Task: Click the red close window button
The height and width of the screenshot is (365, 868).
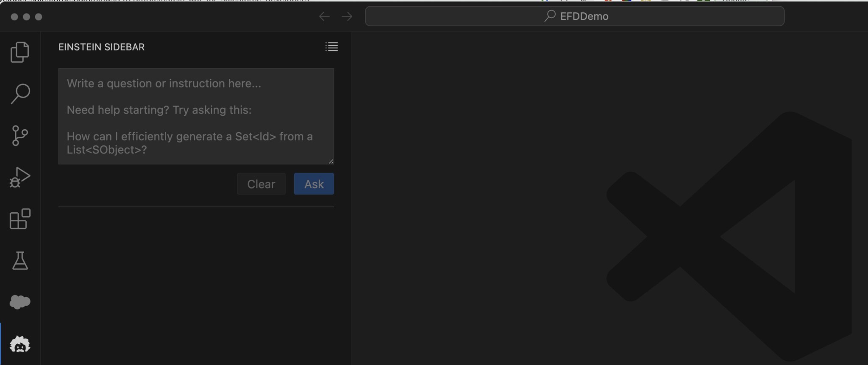Action: pos(14,17)
